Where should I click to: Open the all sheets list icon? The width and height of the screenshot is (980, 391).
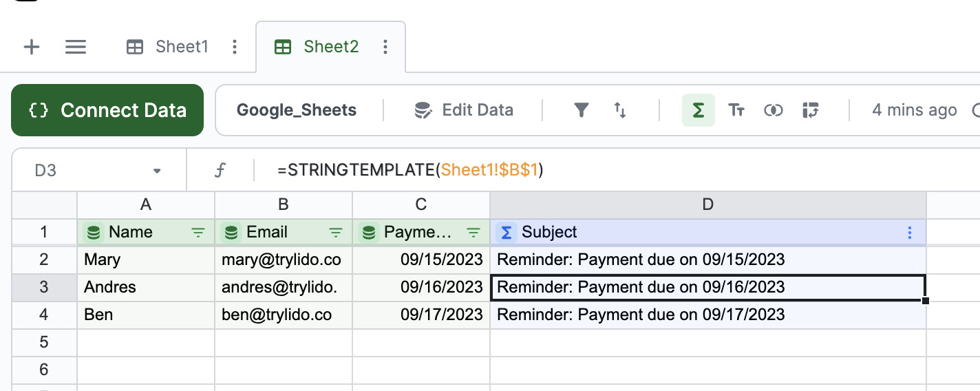[x=75, y=47]
